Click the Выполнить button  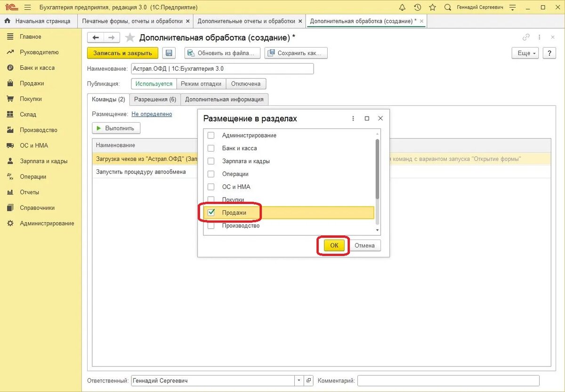[116, 128]
